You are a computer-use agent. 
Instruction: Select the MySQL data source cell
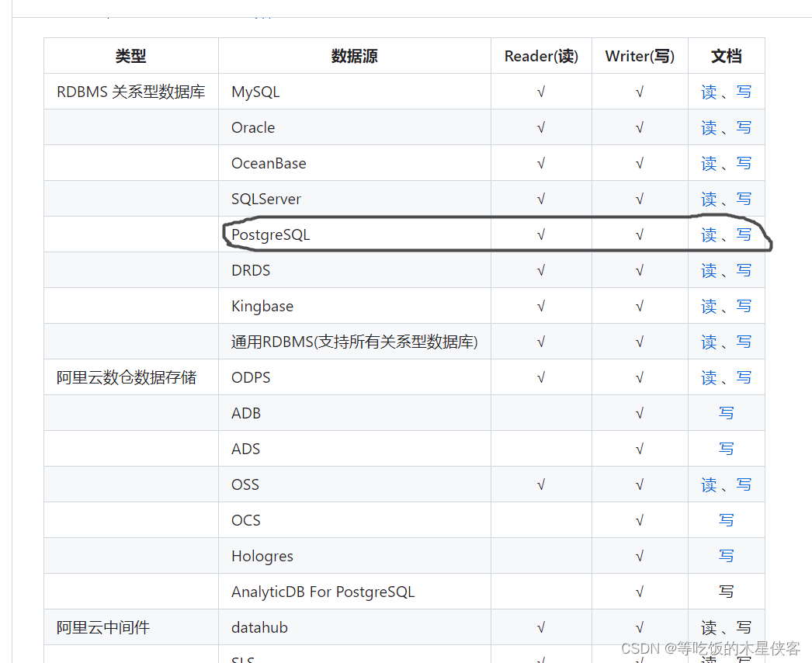click(355, 92)
